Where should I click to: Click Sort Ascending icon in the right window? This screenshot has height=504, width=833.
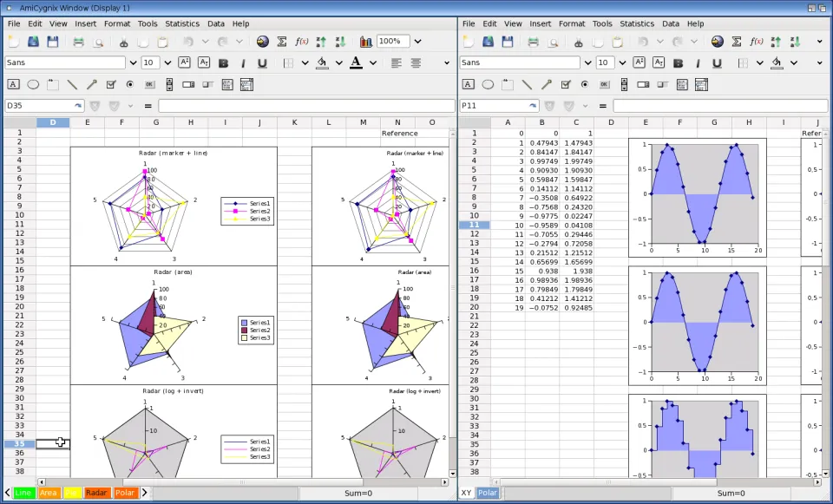[776, 42]
